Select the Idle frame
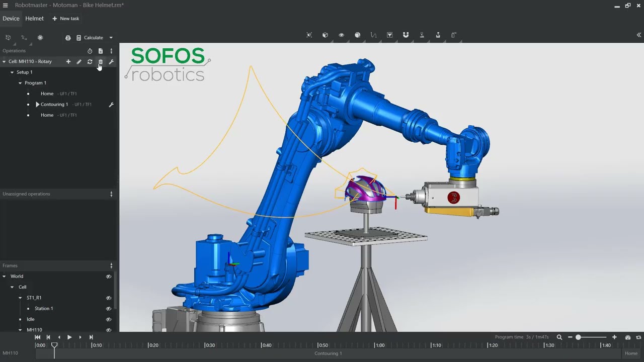Screen dimensions: 644x362 click(x=31, y=319)
